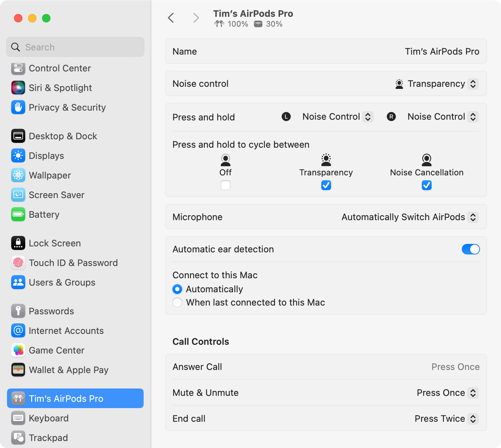Open Displays settings via its sidebar icon
This screenshot has width=501, height=448.
(18, 155)
